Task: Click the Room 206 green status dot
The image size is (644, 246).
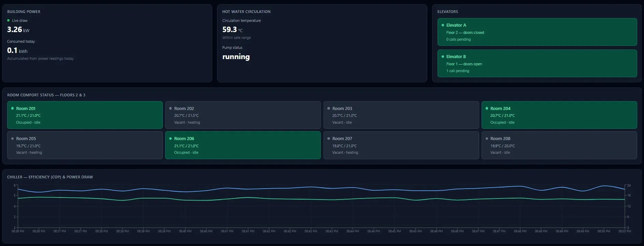Action: point(170,139)
